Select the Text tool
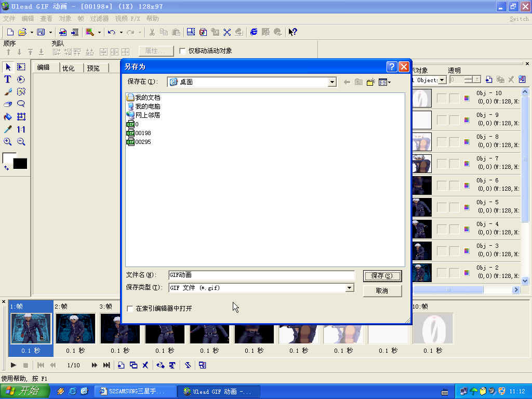Image resolution: width=532 pixels, height=399 pixels. tap(7, 79)
